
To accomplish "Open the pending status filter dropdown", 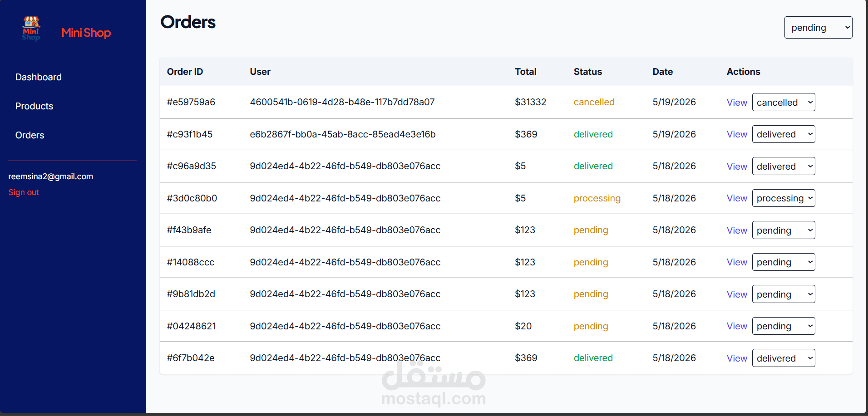I will coord(818,28).
